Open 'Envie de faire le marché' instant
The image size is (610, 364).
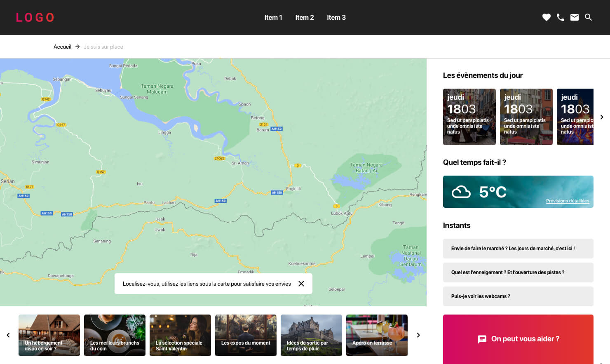pos(518,249)
